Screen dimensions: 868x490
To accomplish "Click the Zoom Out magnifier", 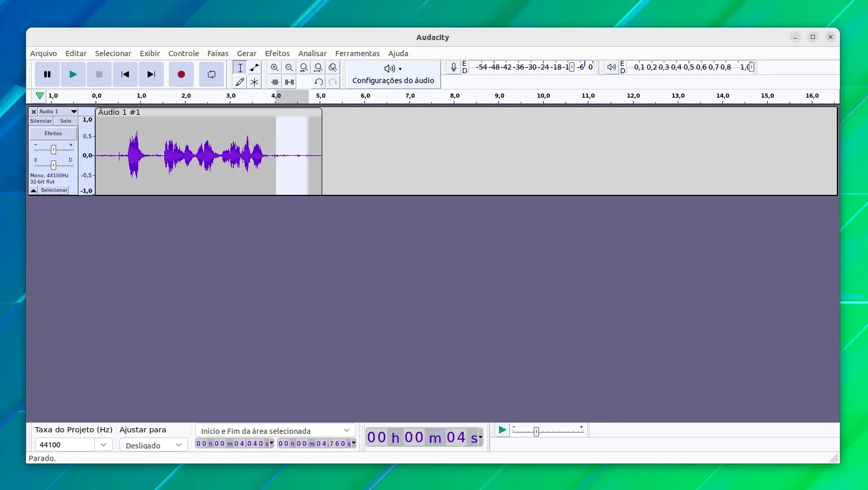I will click(x=290, y=68).
